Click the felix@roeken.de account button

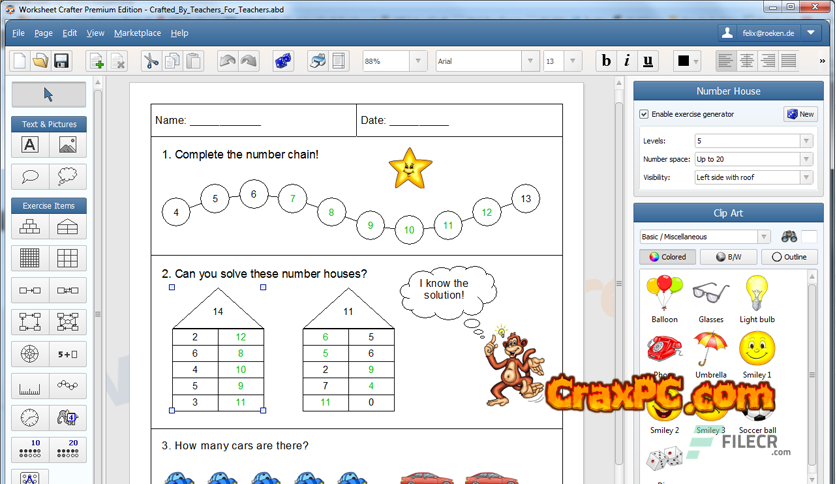pos(759,33)
